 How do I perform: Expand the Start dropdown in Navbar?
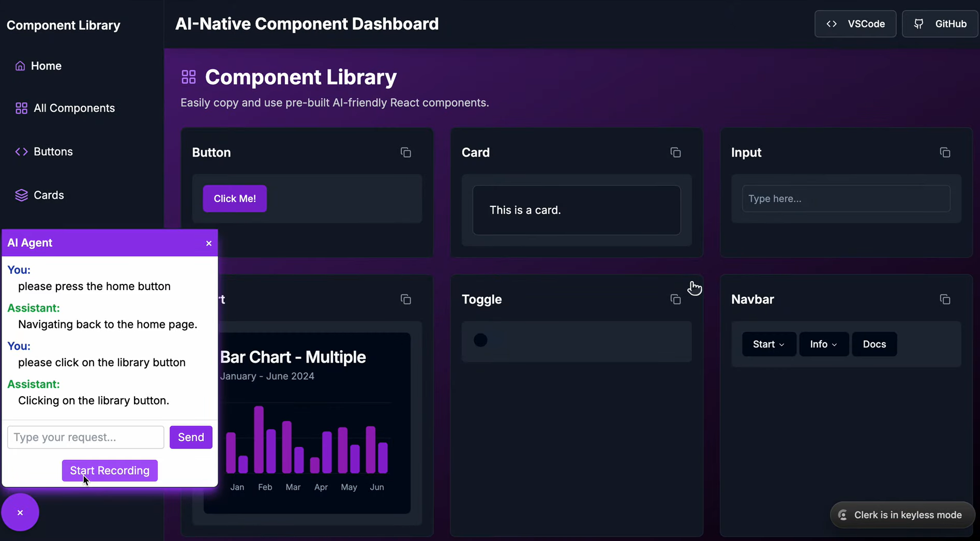[x=769, y=344]
